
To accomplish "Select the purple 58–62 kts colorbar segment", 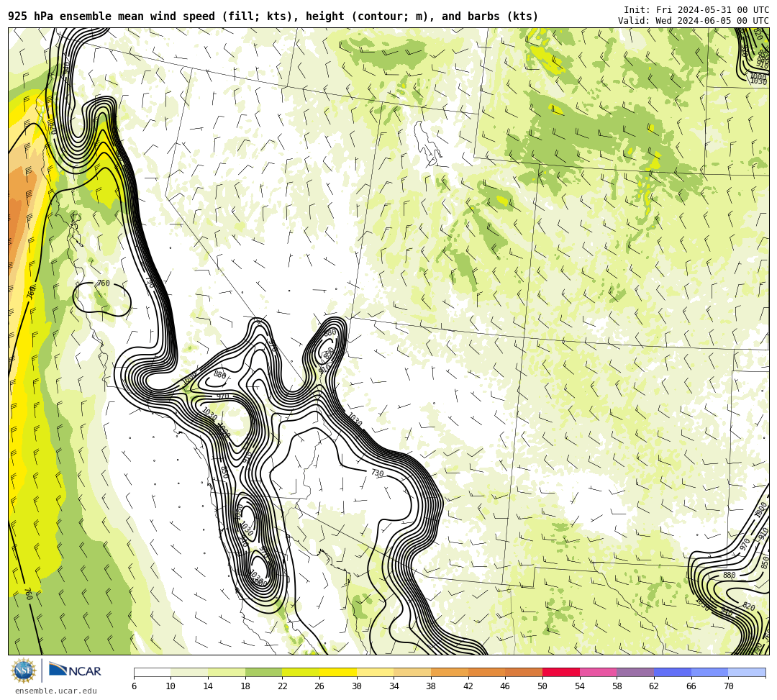I will (x=635, y=672).
